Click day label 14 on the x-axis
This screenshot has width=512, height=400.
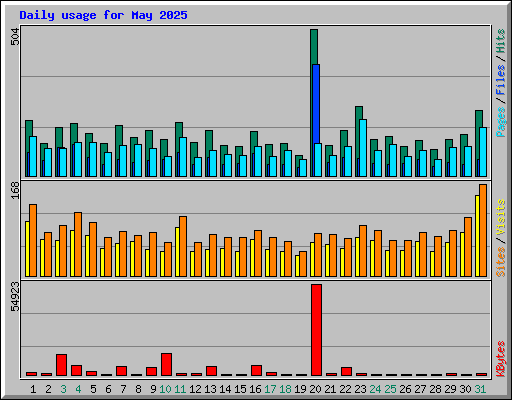pyautogui.click(x=225, y=389)
